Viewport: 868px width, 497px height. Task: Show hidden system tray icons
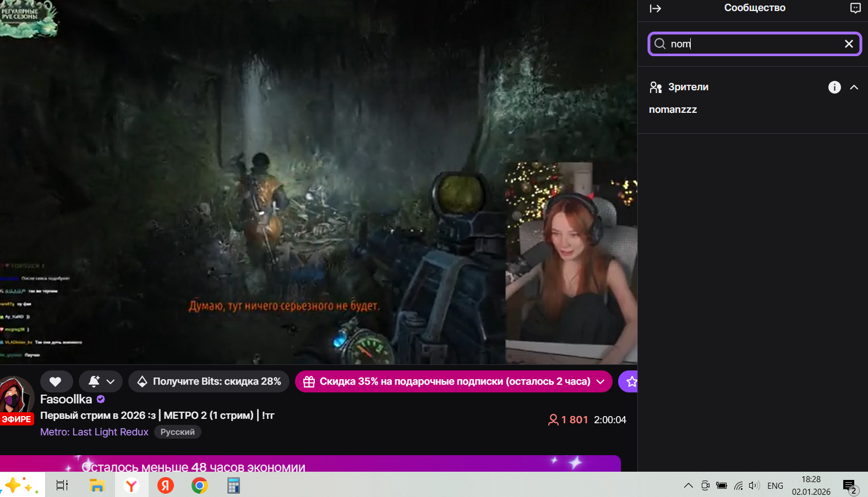pos(689,485)
